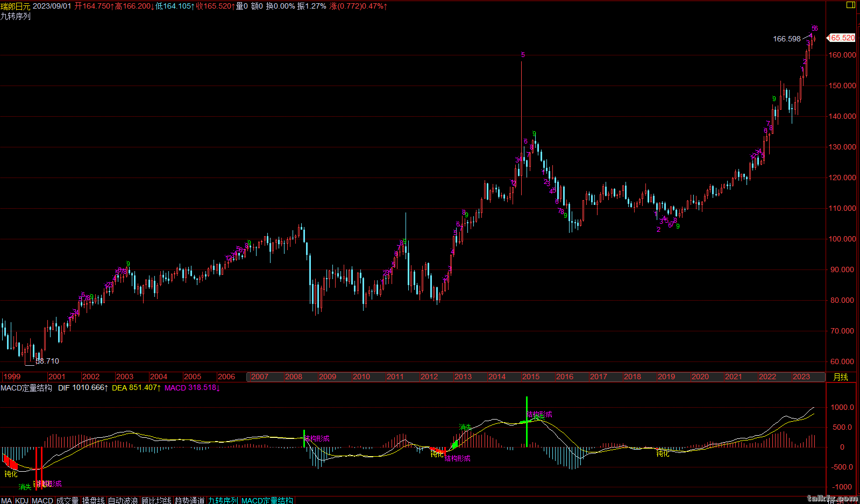Jump to 2005 on the time axis
Viewport: 860px width, 504px height.
[x=193, y=377]
